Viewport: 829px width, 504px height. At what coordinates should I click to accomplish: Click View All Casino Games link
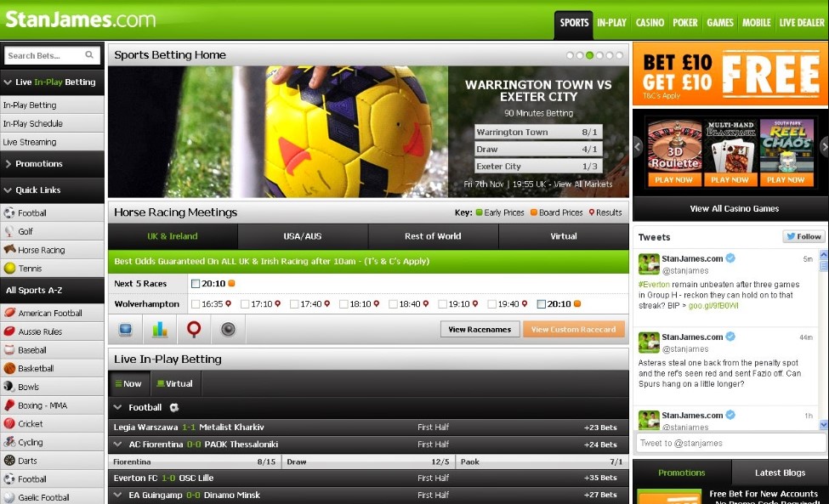click(735, 209)
